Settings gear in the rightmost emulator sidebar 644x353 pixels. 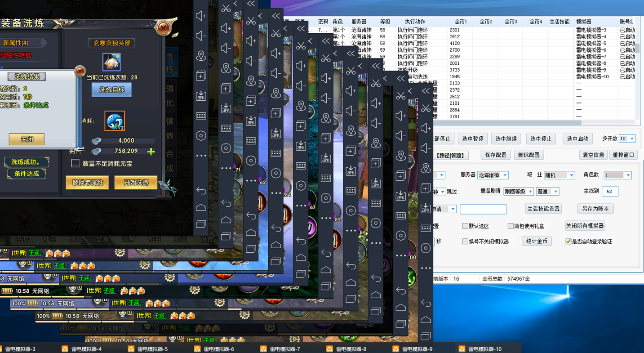tap(426, 248)
